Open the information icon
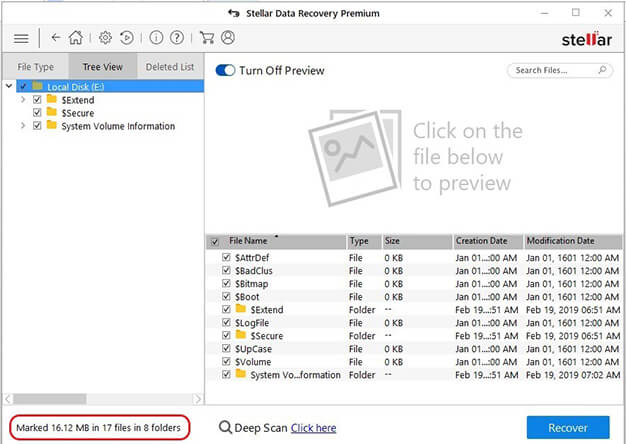626x444 pixels. point(156,38)
